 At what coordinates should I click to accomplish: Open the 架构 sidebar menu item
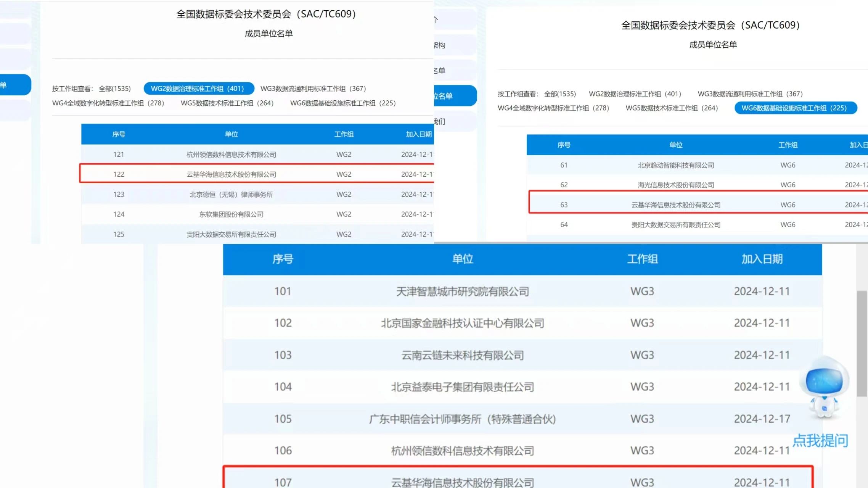click(455, 45)
